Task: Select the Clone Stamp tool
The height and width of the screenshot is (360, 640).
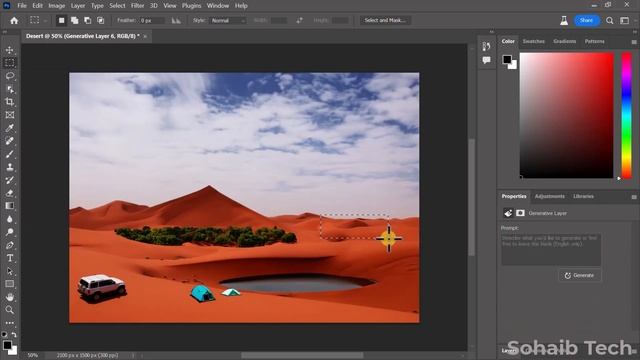Action: (x=9, y=167)
